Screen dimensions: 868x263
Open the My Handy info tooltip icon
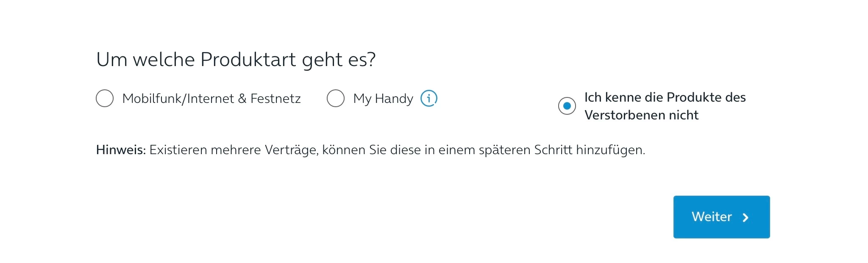pyautogui.click(x=428, y=99)
